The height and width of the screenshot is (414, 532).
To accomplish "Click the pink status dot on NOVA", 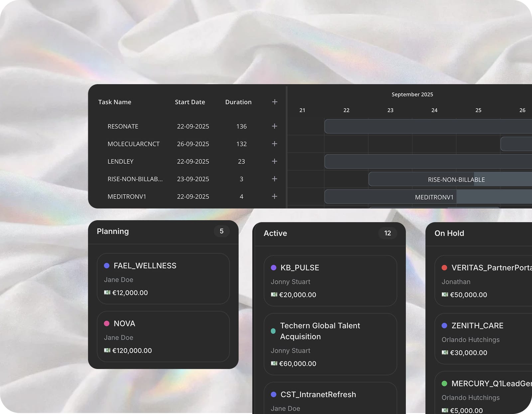I will [x=107, y=323].
